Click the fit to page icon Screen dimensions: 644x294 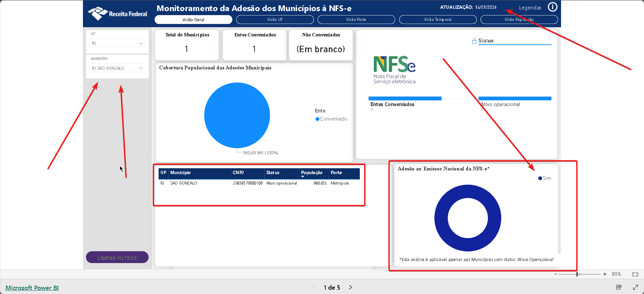click(635, 274)
